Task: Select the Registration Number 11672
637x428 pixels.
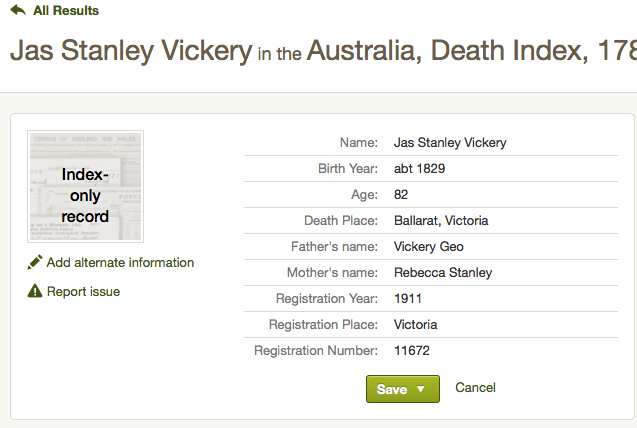Action: coord(412,351)
